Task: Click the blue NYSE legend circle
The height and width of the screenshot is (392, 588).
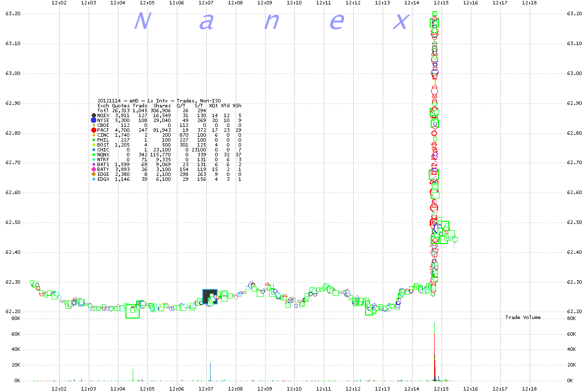Action: (x=93, y=120)
